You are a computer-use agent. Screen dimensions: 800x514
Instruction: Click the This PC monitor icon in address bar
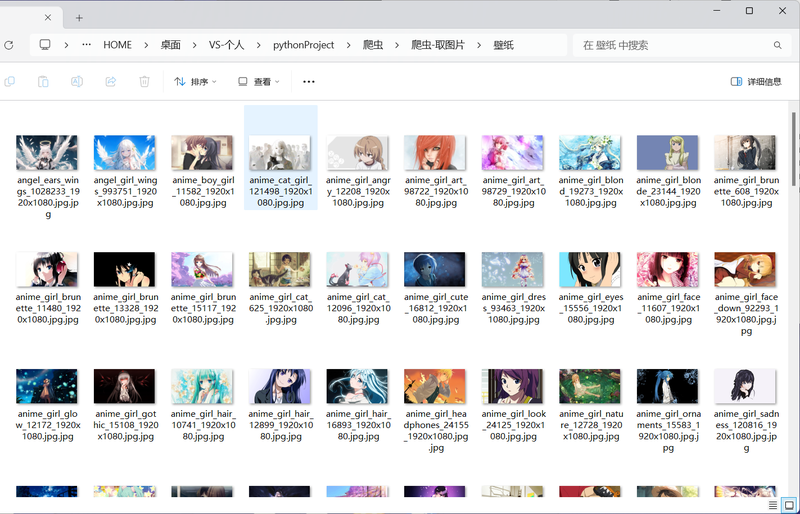pos(45,45)
